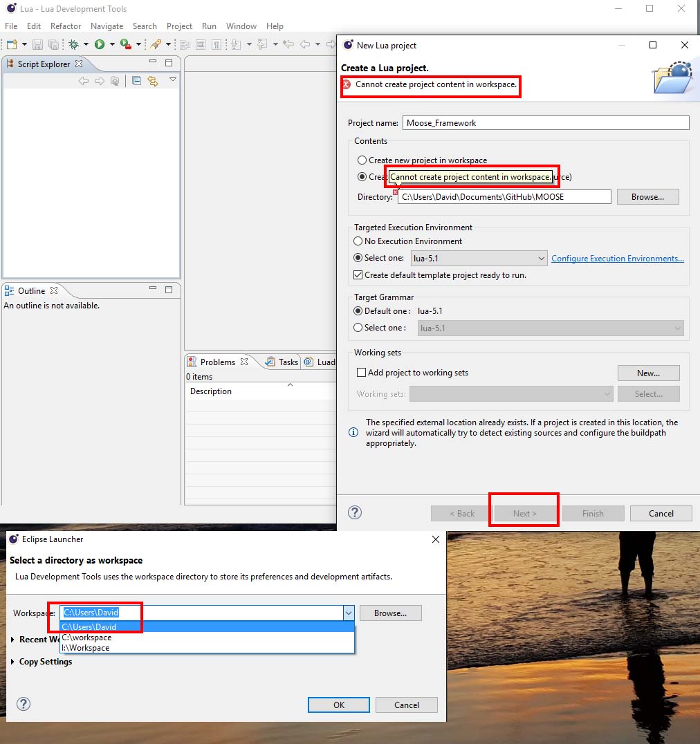Open New wizard dropdown arrow
This screenshot has width=700, height=744.
point(24,45)
